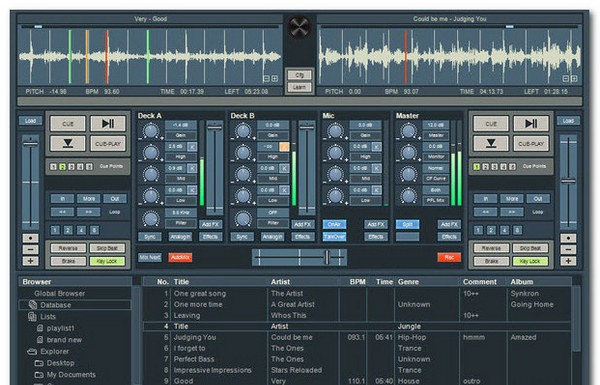Click left pitch plus button
The width and height of the screenshot is (600, 385).
[x=31, y=261]
